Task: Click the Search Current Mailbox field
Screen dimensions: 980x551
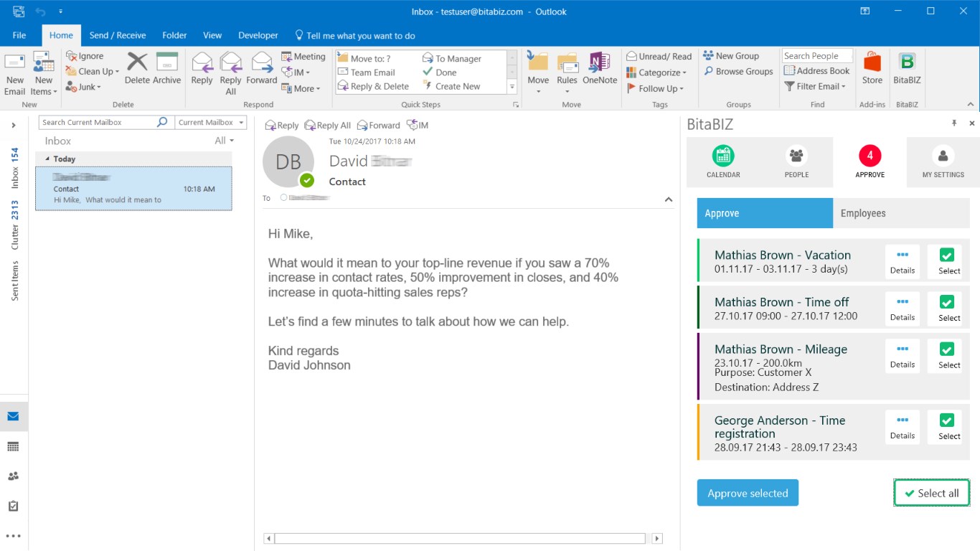Action: [x=98, y=122]
